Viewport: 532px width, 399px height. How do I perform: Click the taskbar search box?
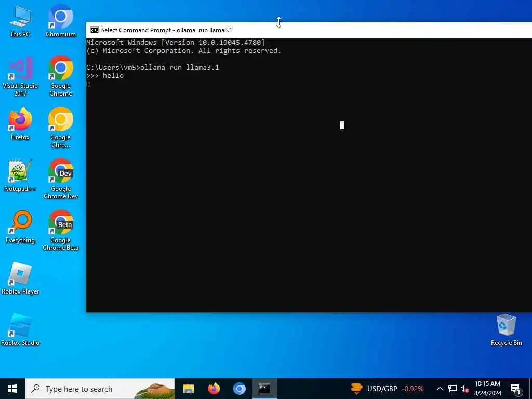point(100,389)
